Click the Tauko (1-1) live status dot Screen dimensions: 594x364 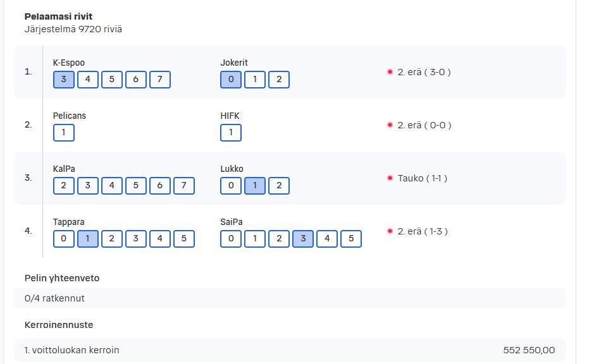point(390,178)
